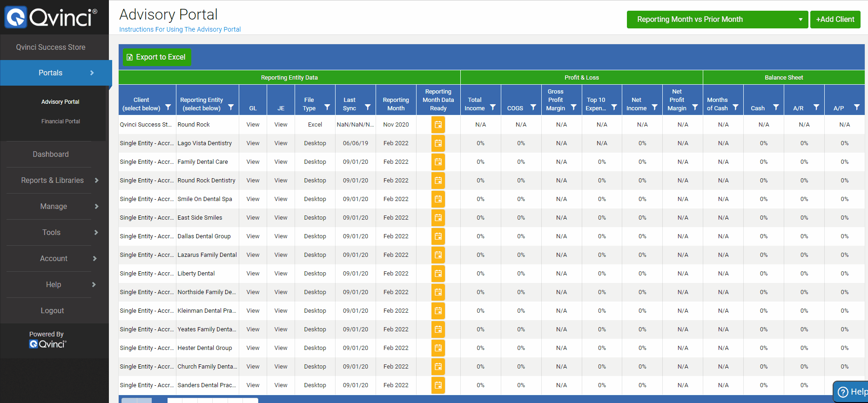
Task: Click the calendar icon for Round Rock row
Action: coord(438,125)
